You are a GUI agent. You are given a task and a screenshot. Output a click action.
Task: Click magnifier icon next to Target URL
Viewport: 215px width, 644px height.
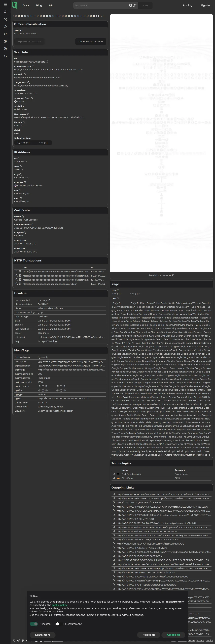point(28,82)
